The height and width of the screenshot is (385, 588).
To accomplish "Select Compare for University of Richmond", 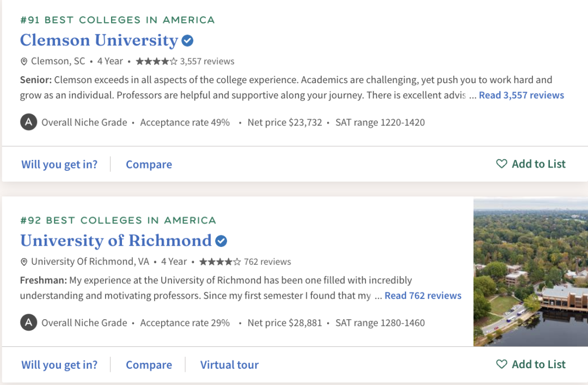I will 149,365.
